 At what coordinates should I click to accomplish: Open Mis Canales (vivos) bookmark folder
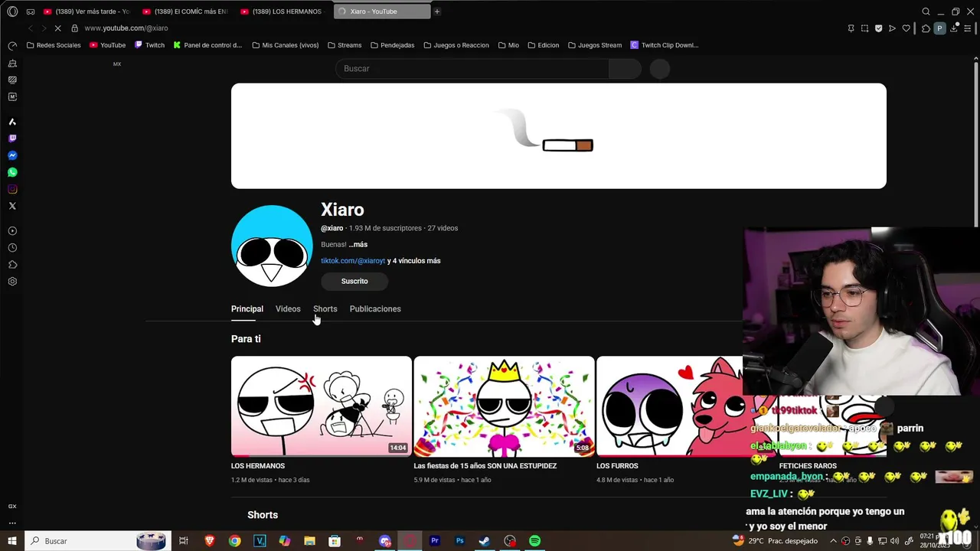pos(285,45)
